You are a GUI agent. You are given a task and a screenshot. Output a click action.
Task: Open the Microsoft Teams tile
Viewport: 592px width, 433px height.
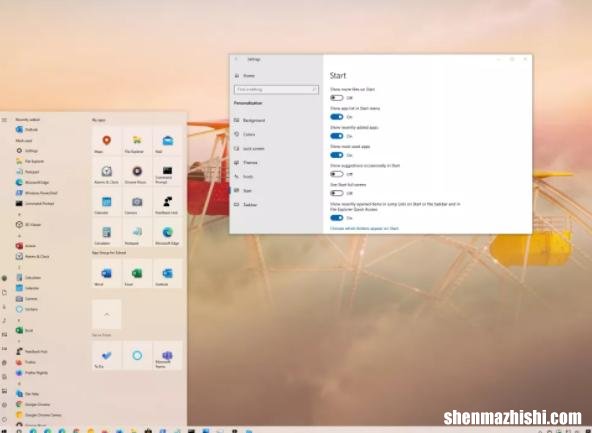click(x=168, y=356)
